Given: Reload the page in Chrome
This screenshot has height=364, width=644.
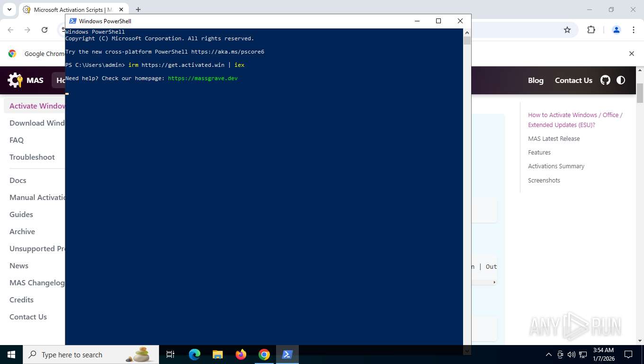Looking at the screenshot, I should [45, 30].
